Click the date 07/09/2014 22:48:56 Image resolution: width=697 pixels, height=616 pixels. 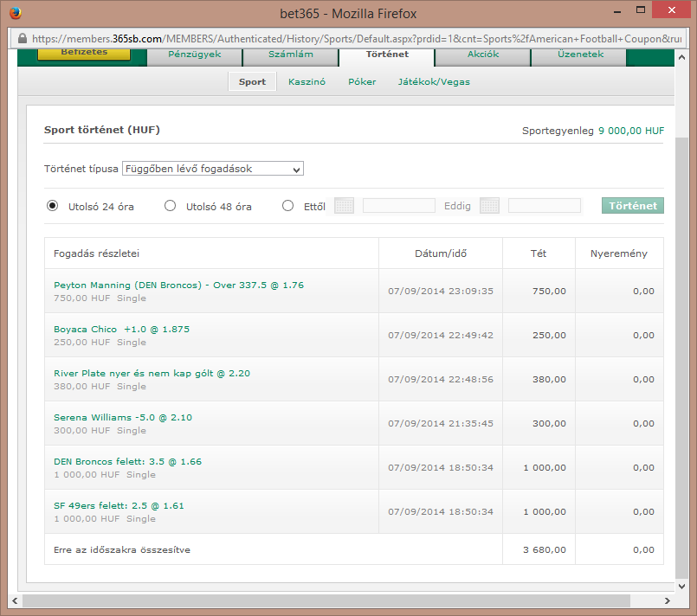click(x=441, y=379)
